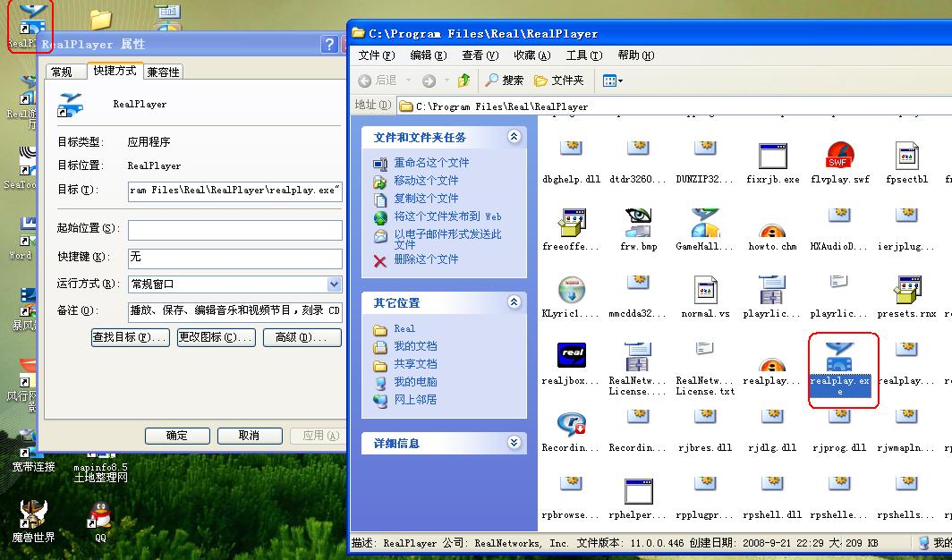Click the 目标 target path field
Image resolution: width=952 pixels, height=560 pixels.
pos(235,191)
